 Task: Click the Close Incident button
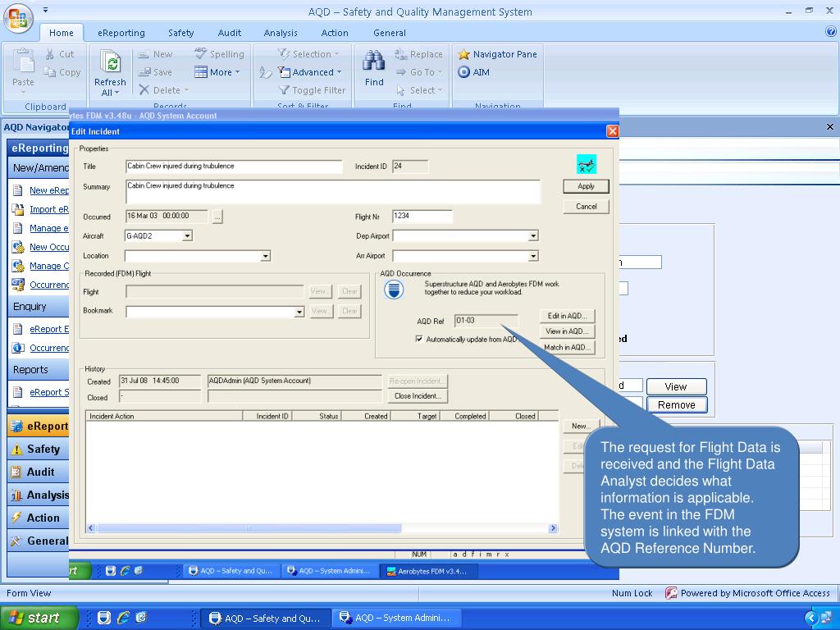click(x=418, y=396)
